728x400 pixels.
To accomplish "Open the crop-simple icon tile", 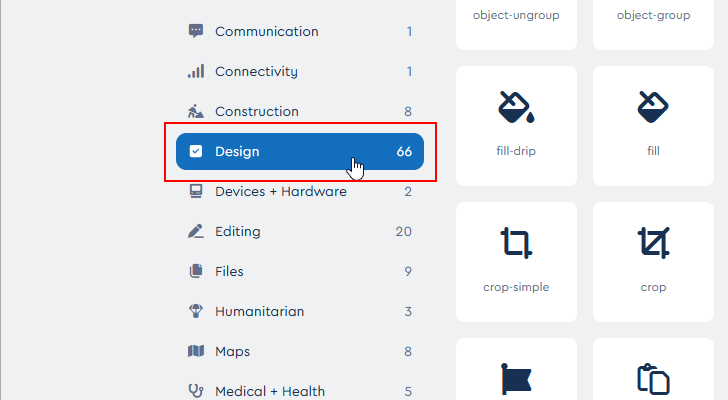I will tap(516, 260).
